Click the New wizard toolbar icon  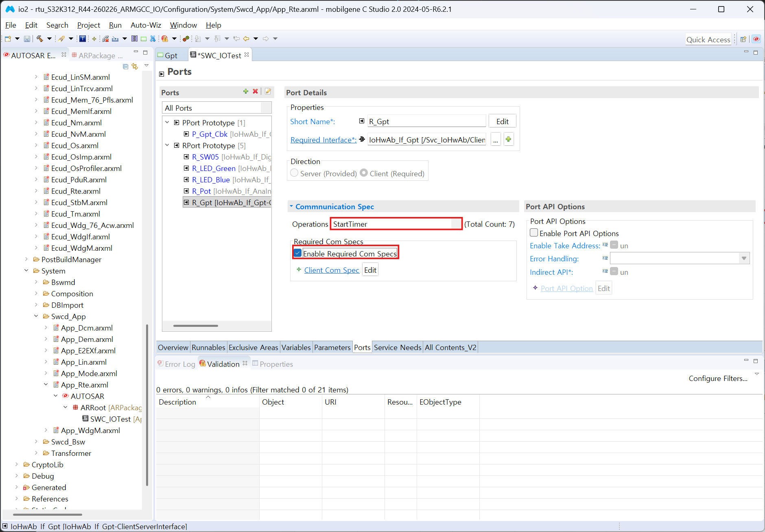pyautogui.click(x=8, y=39)
